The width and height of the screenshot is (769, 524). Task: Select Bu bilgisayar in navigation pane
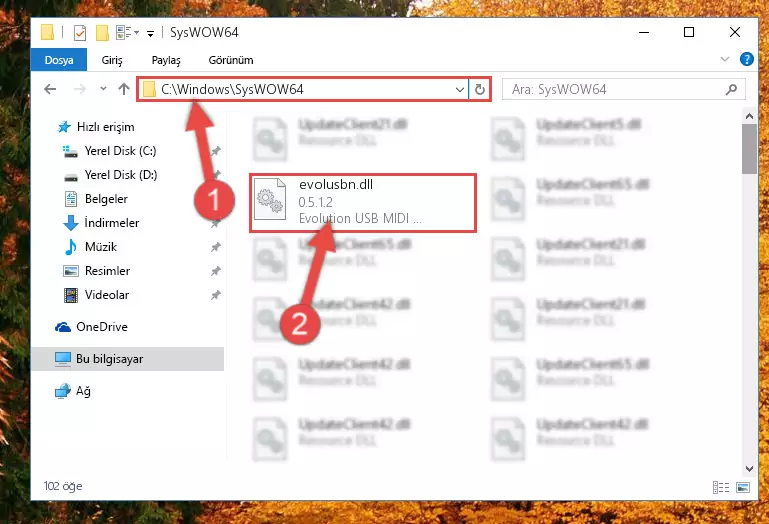click(x=128, y=359)
